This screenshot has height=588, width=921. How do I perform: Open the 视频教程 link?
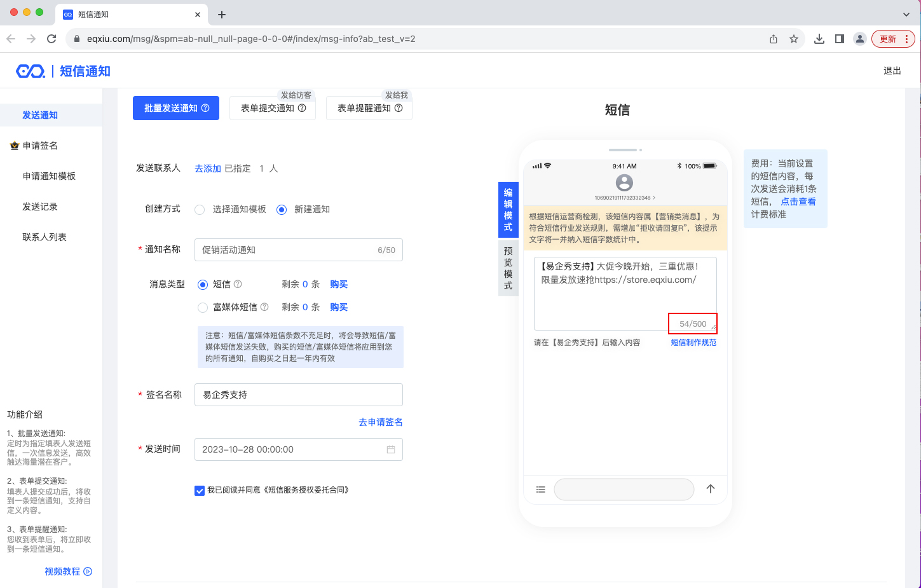[x=62, y=571]
